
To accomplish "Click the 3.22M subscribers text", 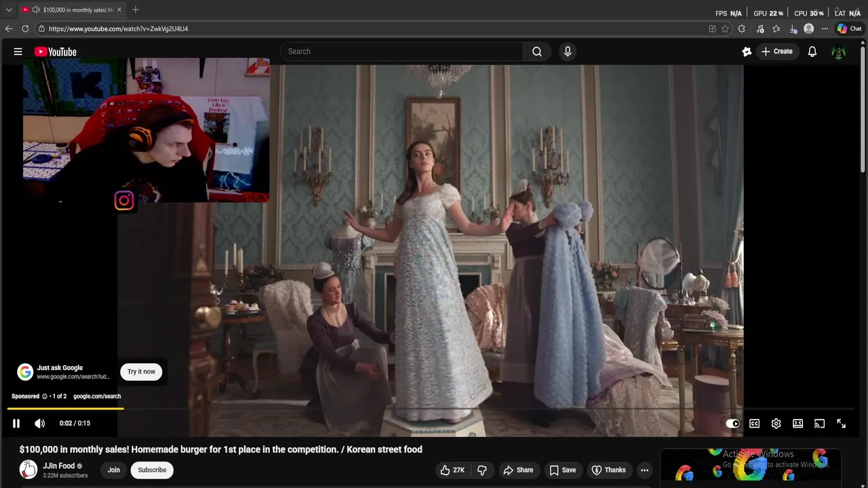I will coord(65,476).
